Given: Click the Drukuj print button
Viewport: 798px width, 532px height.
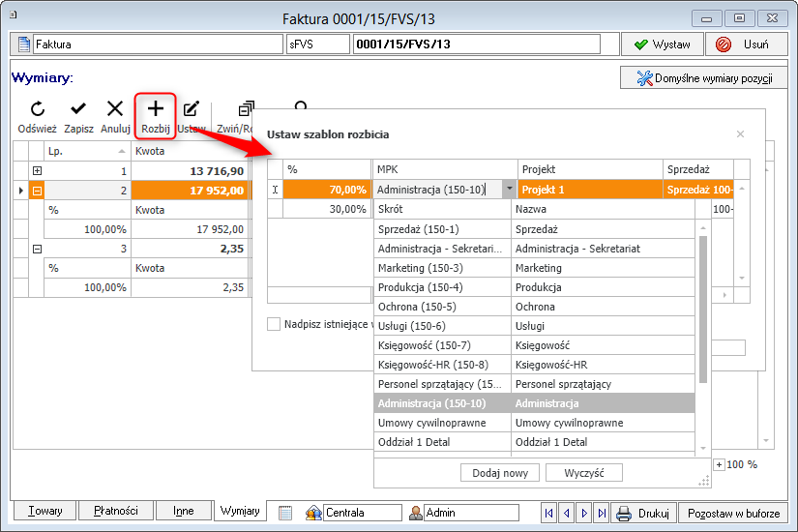Looking at the screenshot, I should (x=643, y=514).
